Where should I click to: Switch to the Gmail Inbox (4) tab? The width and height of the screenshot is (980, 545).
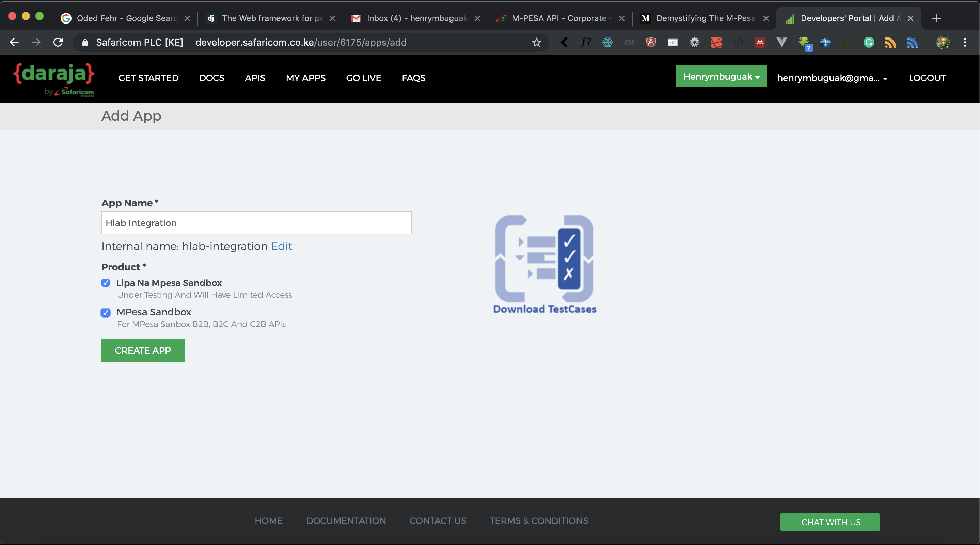click(415, 18)
